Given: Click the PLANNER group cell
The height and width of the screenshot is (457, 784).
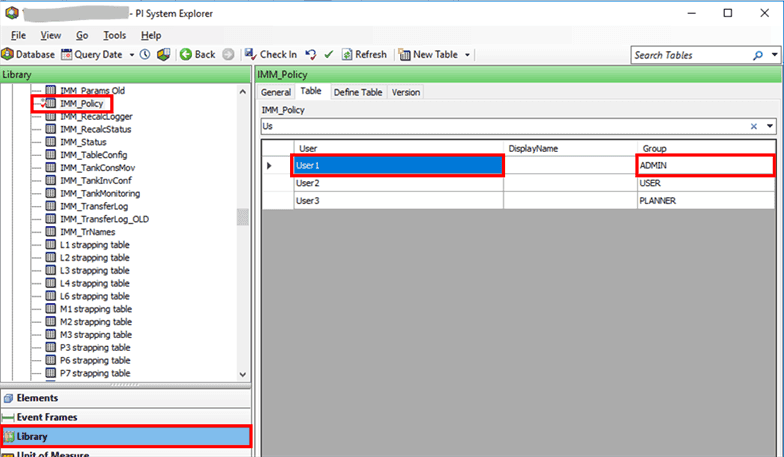Looking at the screenshot, I should coord(706,200).
